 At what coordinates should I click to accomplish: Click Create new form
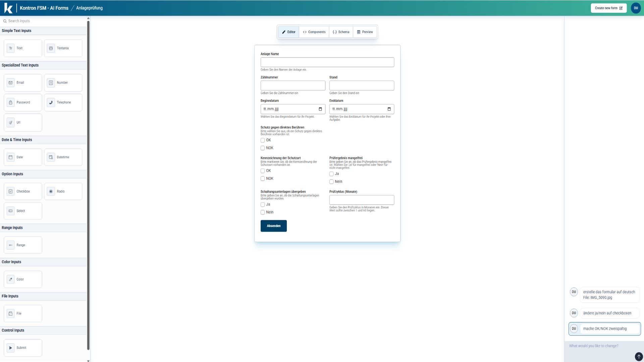tap(608, 8)
